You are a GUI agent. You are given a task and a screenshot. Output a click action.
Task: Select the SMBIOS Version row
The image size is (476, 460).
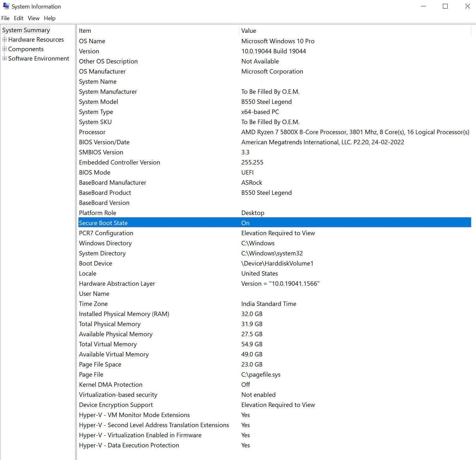274,152
